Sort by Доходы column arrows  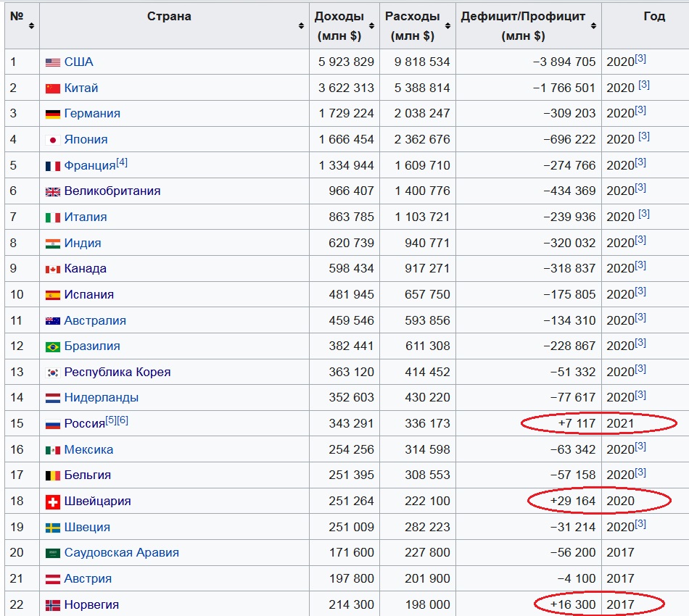click(x=372, y=26)
